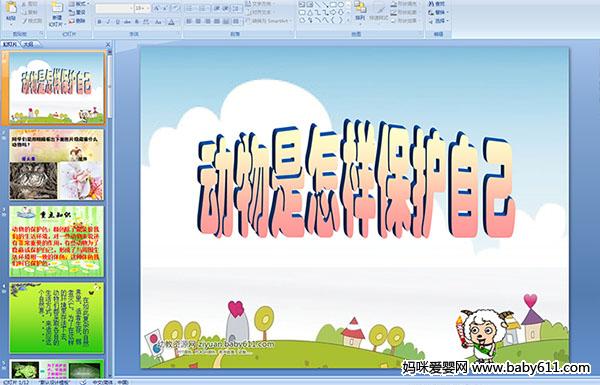
Task: Toggle Bold formatting
Action: (x=100, y=22)
